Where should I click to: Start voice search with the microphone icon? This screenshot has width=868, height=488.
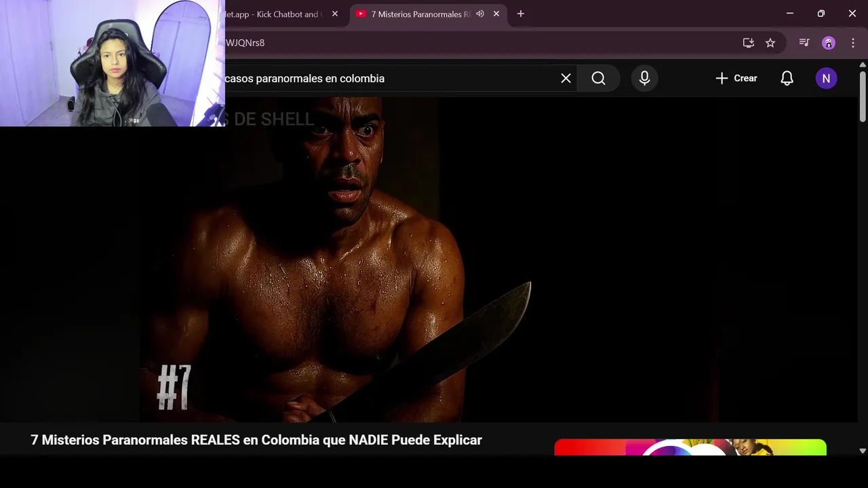pos(644,79)
